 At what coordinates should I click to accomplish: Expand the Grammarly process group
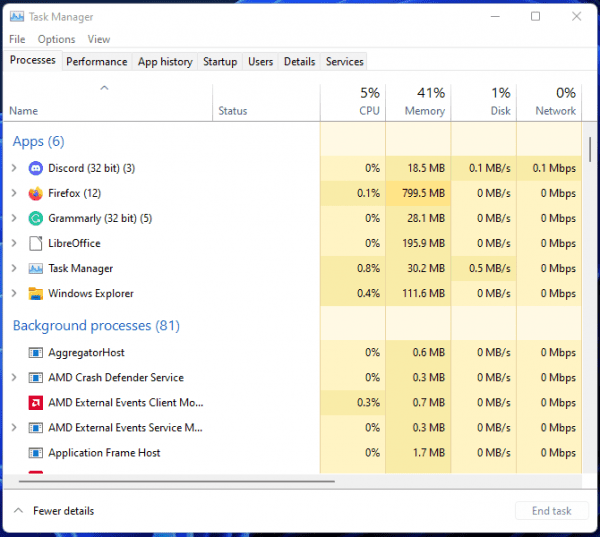coord(14,218)
